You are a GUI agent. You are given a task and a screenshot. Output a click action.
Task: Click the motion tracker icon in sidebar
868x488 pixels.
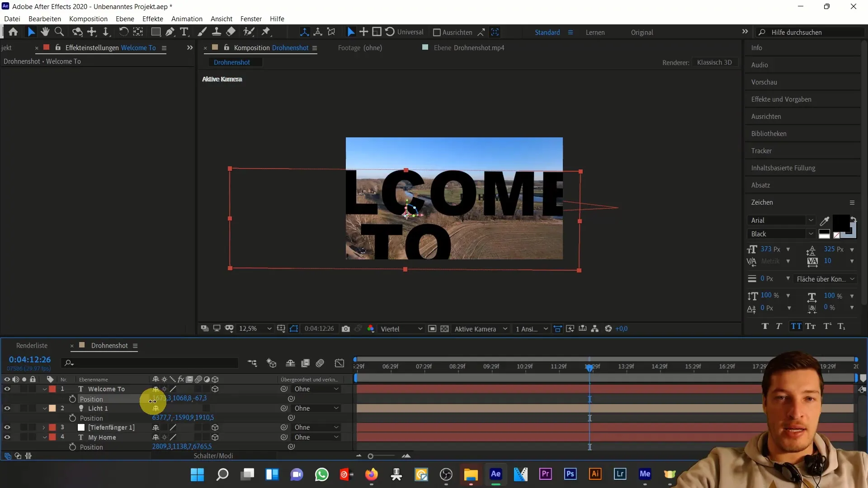(x=761, y=150)
